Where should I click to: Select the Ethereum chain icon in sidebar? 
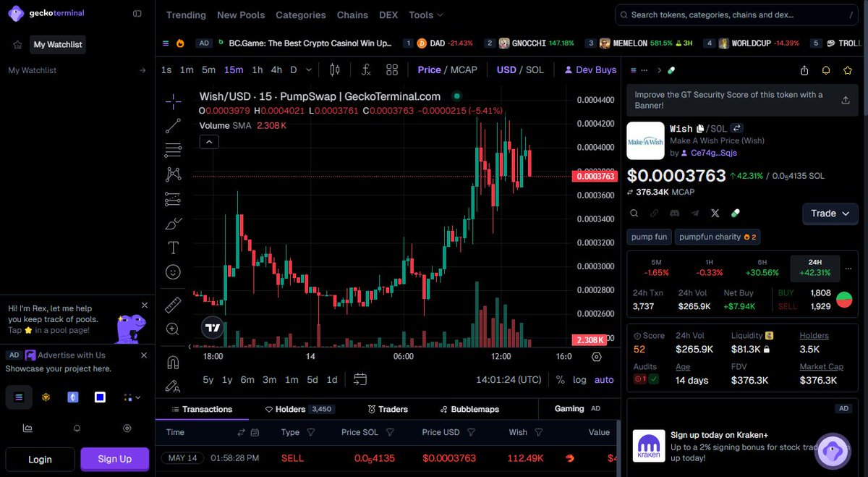pos(73,397)
